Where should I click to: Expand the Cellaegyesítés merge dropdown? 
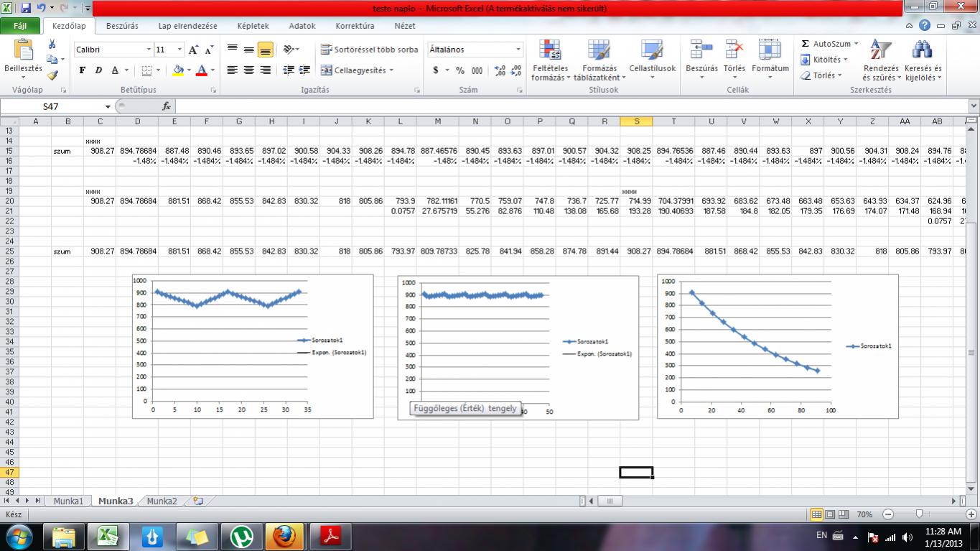(x=392, y=70)
